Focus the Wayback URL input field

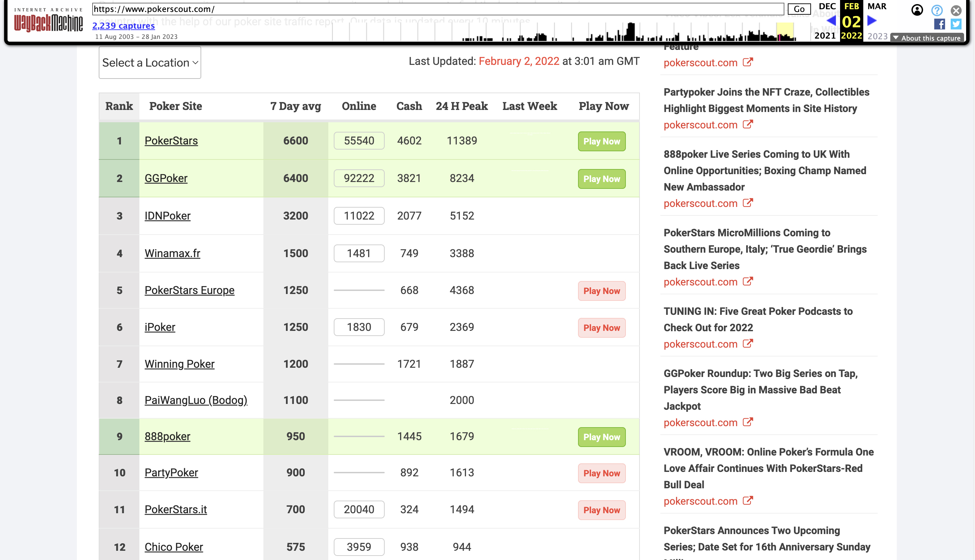point(438,9)
